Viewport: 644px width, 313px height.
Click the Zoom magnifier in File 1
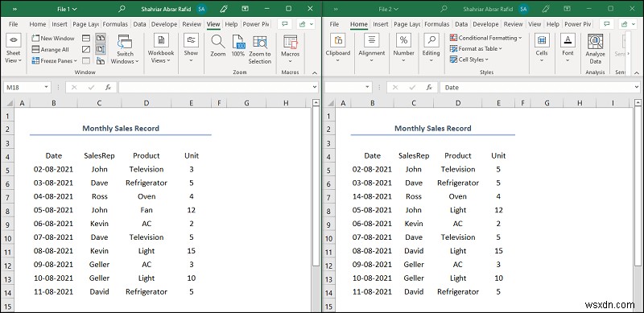pos(217,46)
